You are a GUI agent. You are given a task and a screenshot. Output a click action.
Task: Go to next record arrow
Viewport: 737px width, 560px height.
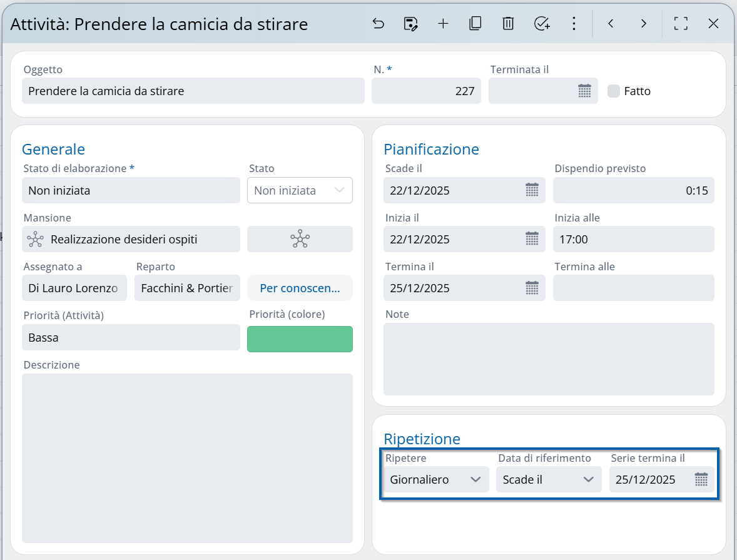point(643,24)
